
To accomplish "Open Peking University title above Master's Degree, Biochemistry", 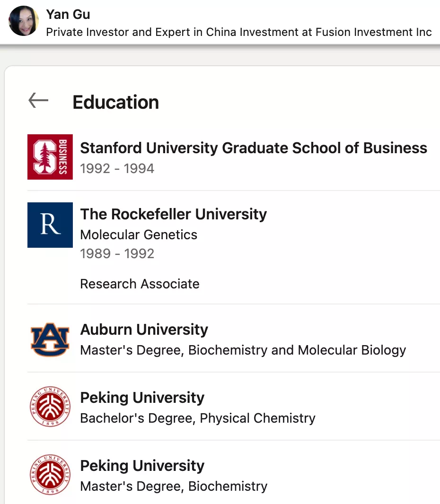I will [142, 466].
